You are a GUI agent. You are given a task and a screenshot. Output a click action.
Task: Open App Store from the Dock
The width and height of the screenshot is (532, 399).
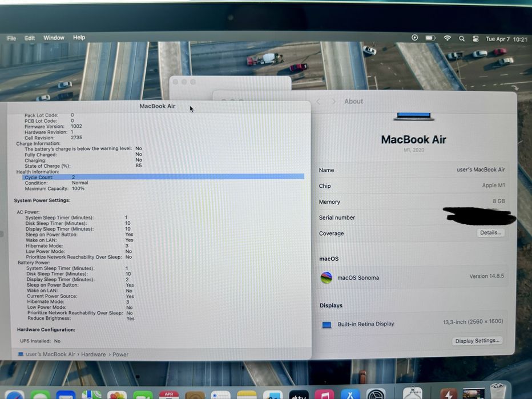click(x=350, y=395)
